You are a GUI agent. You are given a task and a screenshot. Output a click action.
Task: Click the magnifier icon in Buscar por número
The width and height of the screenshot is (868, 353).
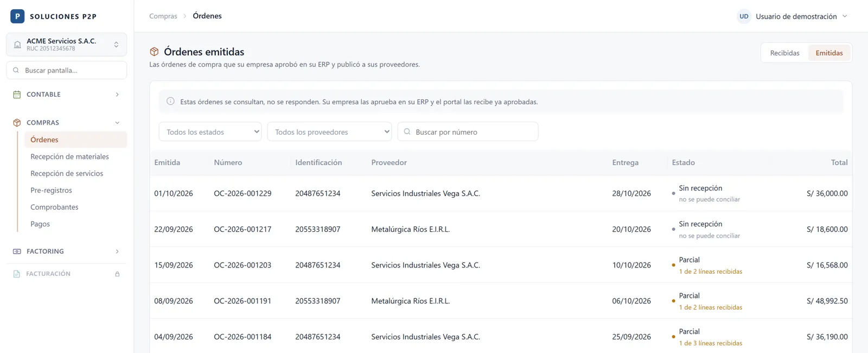point(407,131)
